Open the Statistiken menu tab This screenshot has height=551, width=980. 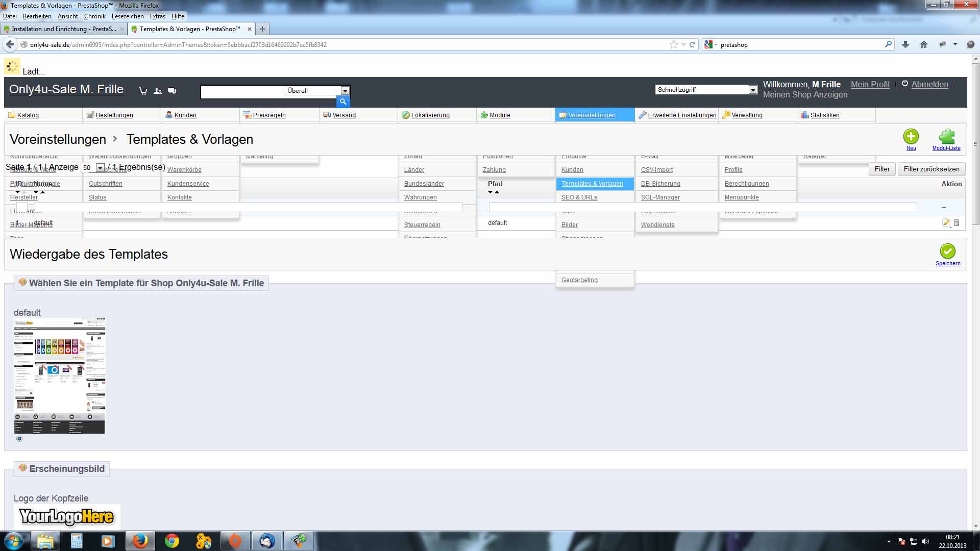[x=824, y=115]
